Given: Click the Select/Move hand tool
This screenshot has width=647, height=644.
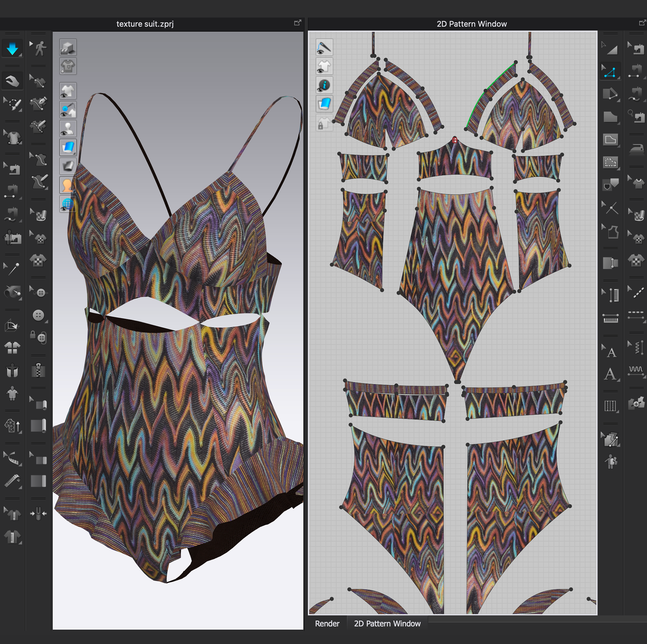Looking at the screenshot, I should coord(12,81).
